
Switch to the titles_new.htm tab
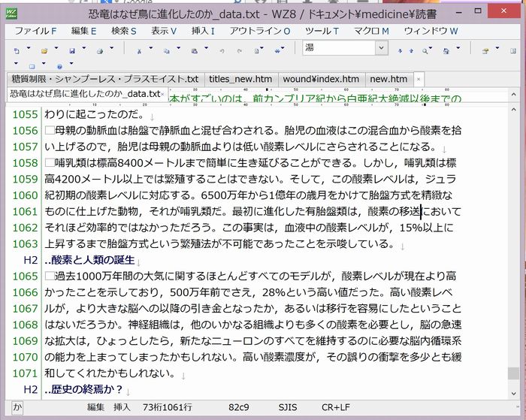tap(240, 79)
